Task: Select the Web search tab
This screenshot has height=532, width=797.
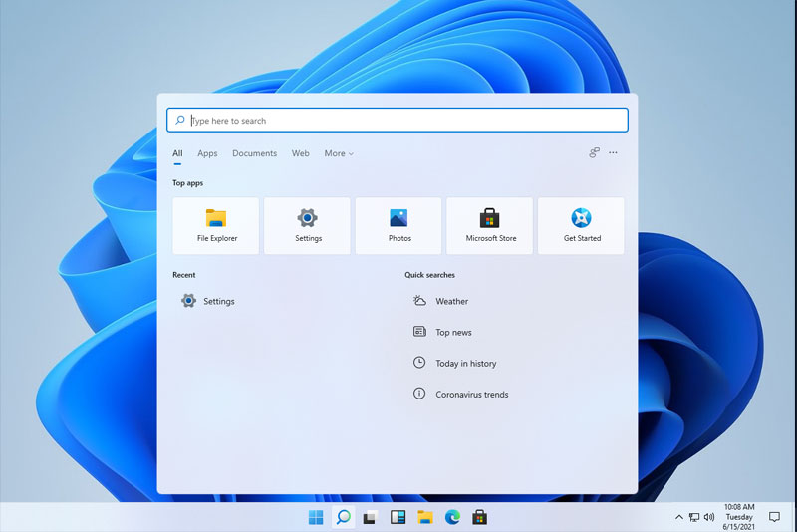Action: click(x=300, y=153)
